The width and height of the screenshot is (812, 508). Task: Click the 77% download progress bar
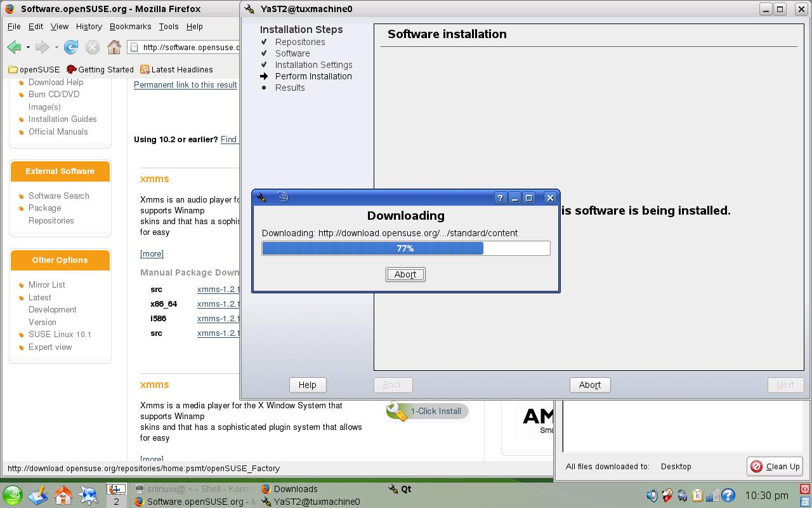pos(406,248)
